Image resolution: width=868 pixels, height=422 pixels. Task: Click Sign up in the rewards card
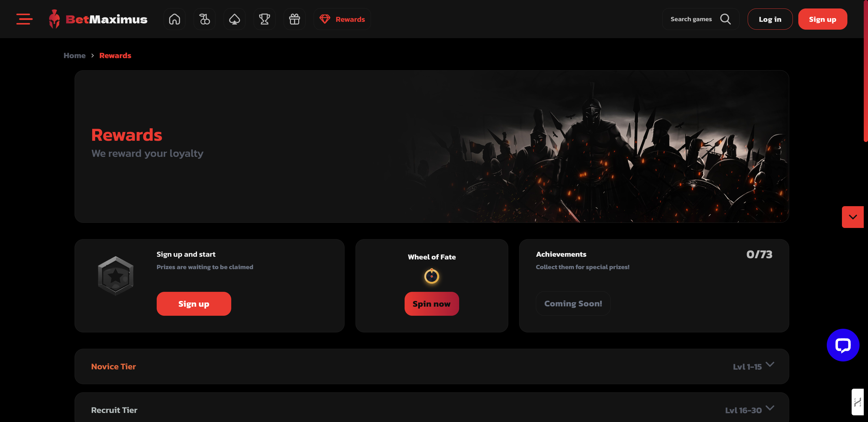pos(194,304)
